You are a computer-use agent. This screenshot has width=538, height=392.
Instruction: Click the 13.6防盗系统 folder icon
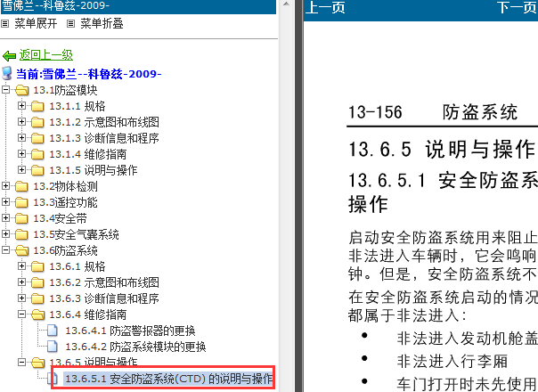point(22,250)
